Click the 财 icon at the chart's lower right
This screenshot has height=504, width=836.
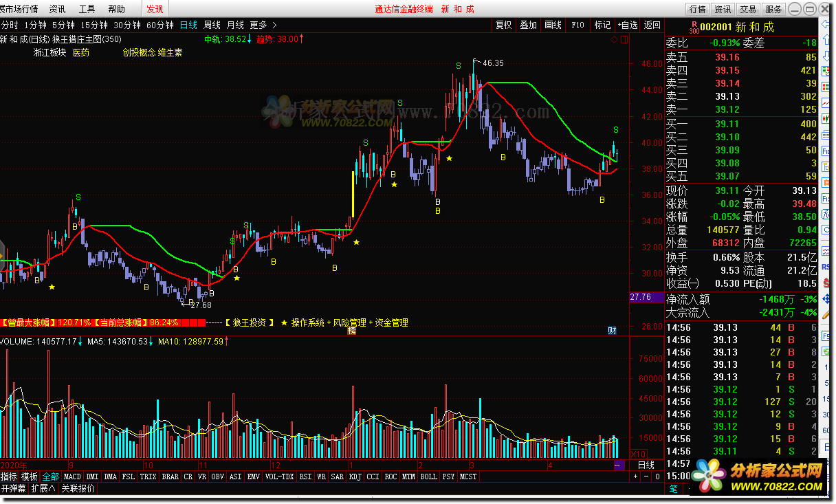[612, 331]
